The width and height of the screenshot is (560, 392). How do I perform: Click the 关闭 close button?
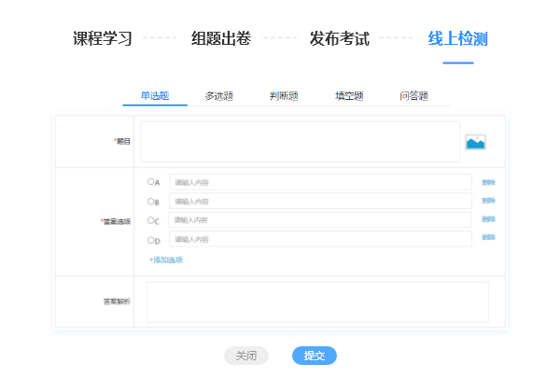(x=246, y=356)
